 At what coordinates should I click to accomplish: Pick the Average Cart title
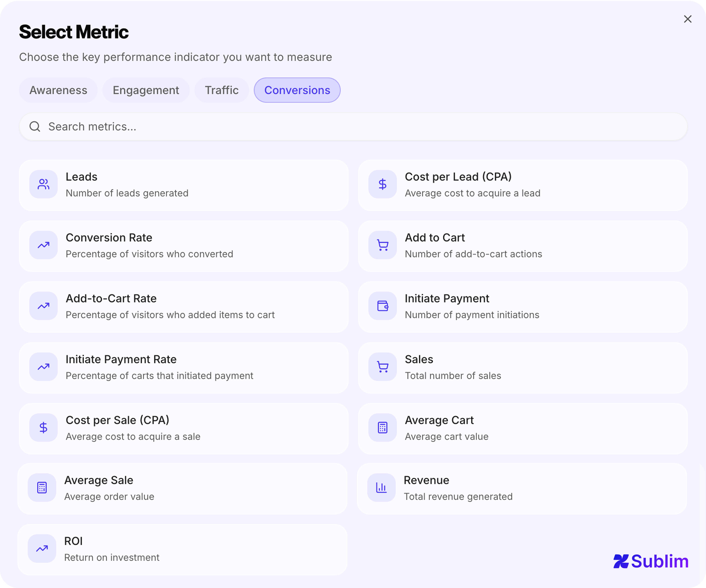pyautogui.click(x=439, y=420)
